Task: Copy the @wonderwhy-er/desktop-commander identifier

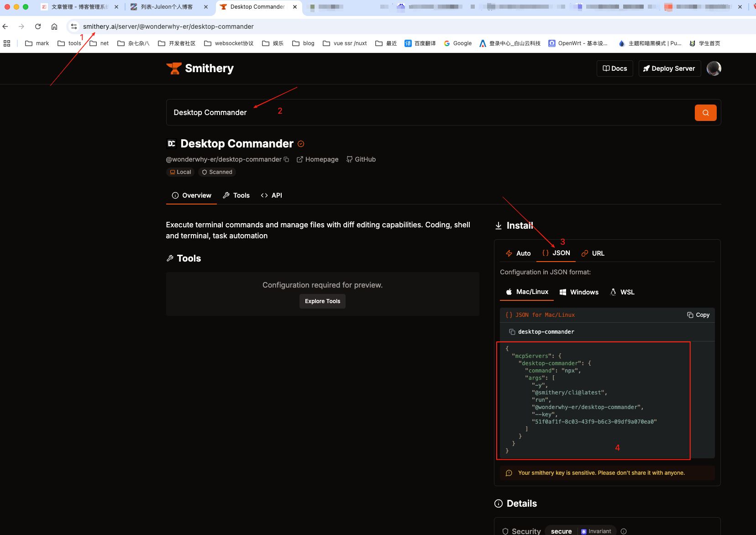Action: pos(286,159)
